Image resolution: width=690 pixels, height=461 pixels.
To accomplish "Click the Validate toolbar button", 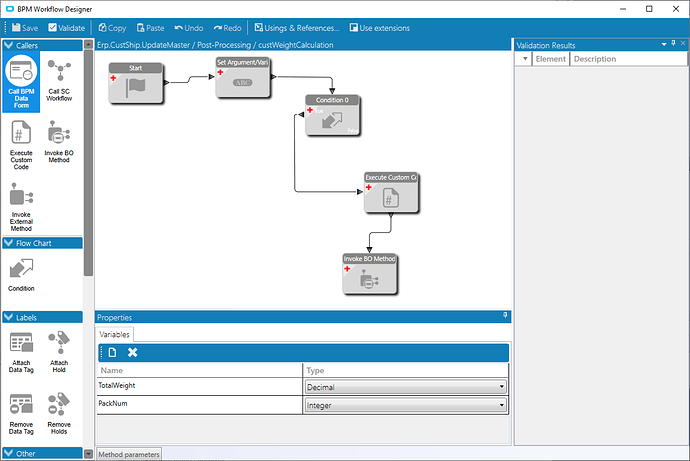I will [66, 27].
